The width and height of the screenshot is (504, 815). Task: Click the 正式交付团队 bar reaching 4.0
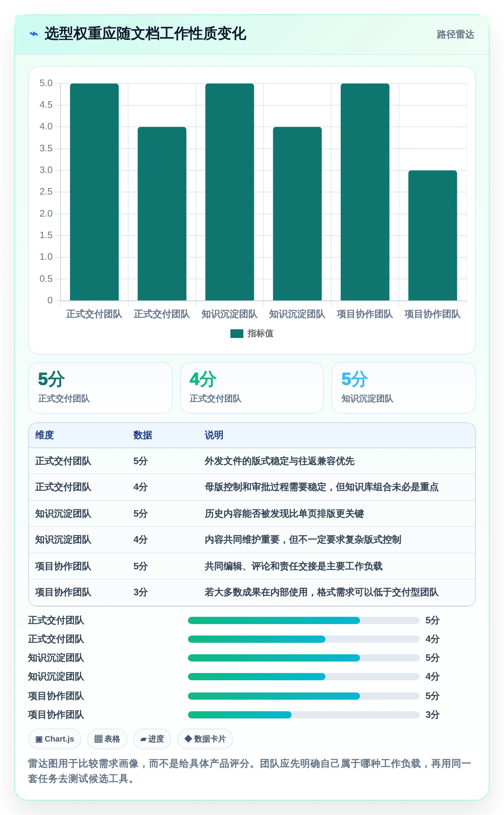162,214
